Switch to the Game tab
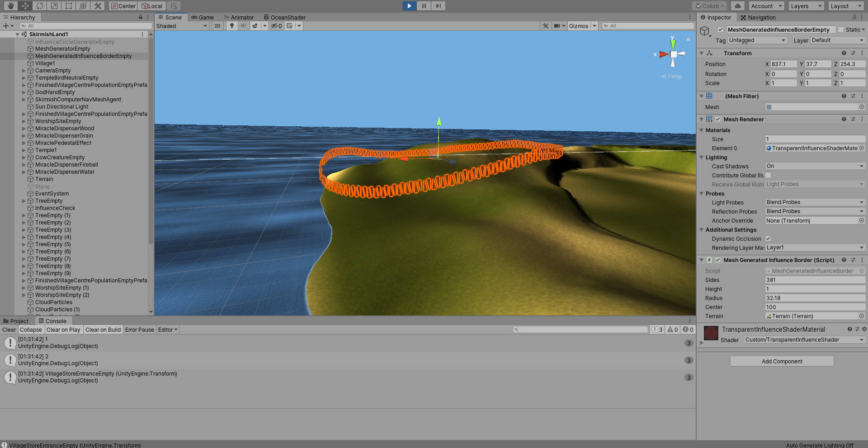This screenshot has height=448, width=868. pos(203,17)
